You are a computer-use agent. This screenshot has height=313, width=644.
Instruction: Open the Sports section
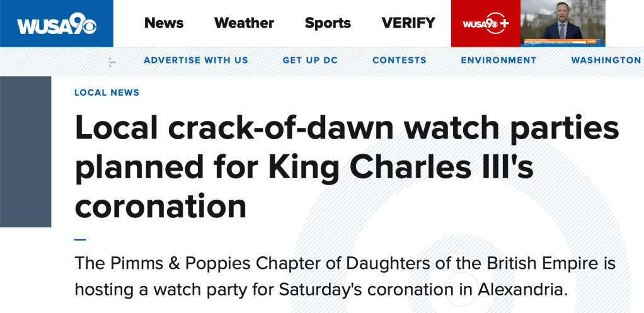click(x=327, y=23)
